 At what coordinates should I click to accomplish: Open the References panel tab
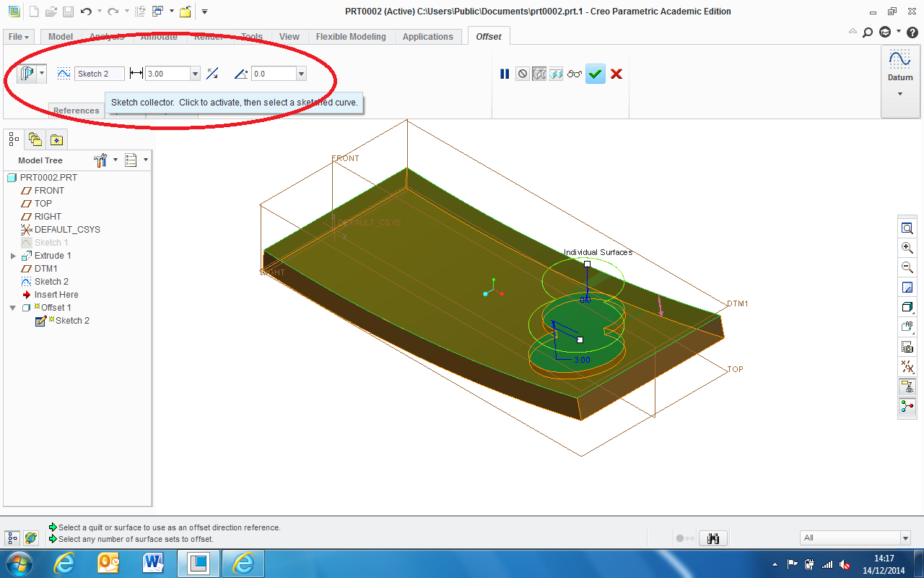click(77, 111)
